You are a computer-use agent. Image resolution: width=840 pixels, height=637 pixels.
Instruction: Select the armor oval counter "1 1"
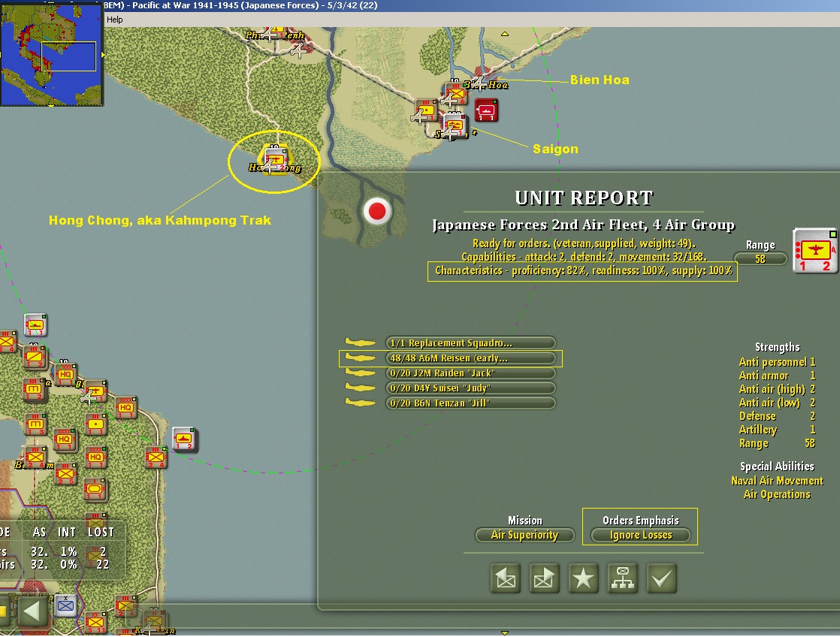point(95,489)
